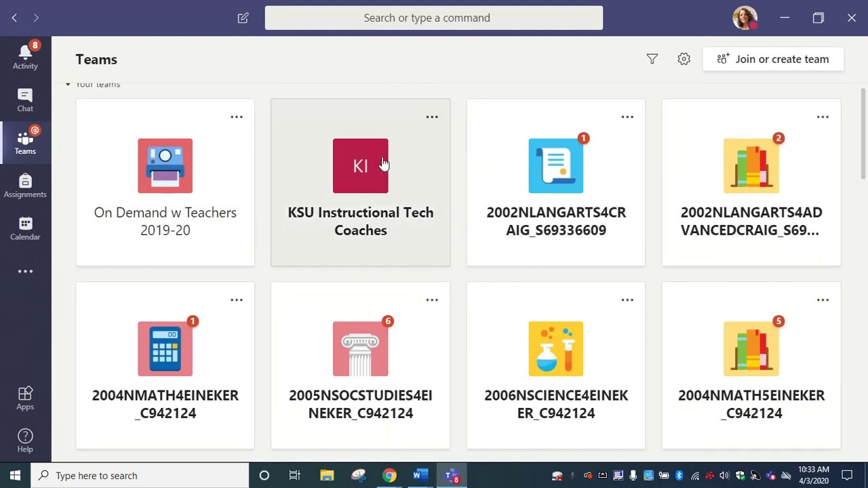868x488 pixels.
Task: Open Assignments in sidebar
Action: (x=25, y=185)
